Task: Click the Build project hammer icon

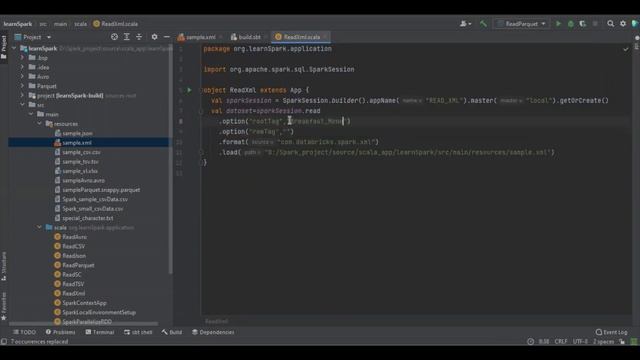Action: pos(483,24)
